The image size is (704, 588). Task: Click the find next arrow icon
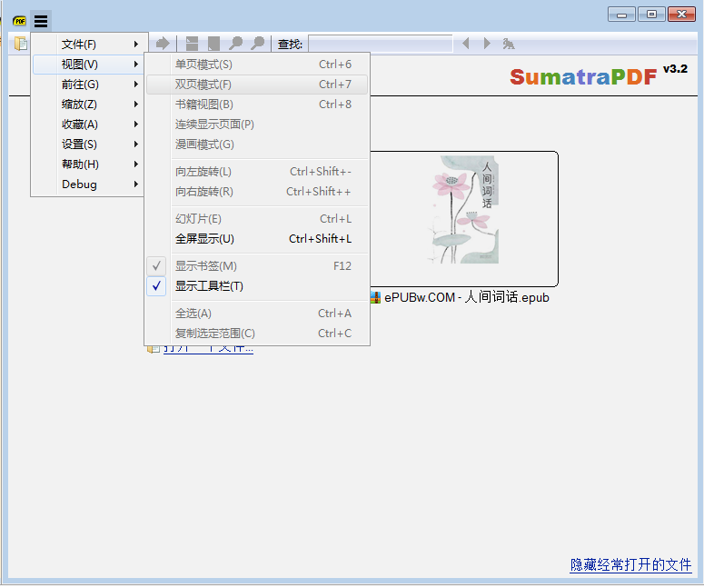pos(487,44)
